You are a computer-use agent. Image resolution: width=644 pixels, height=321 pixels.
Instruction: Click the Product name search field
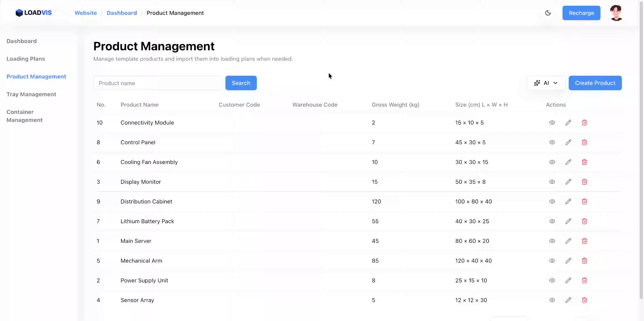point(158,83)
